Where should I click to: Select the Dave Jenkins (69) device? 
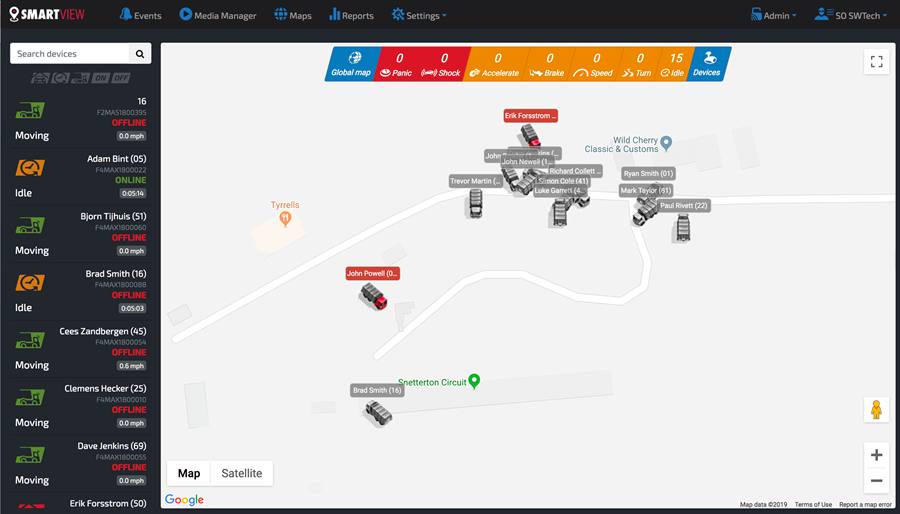[80, 463]
